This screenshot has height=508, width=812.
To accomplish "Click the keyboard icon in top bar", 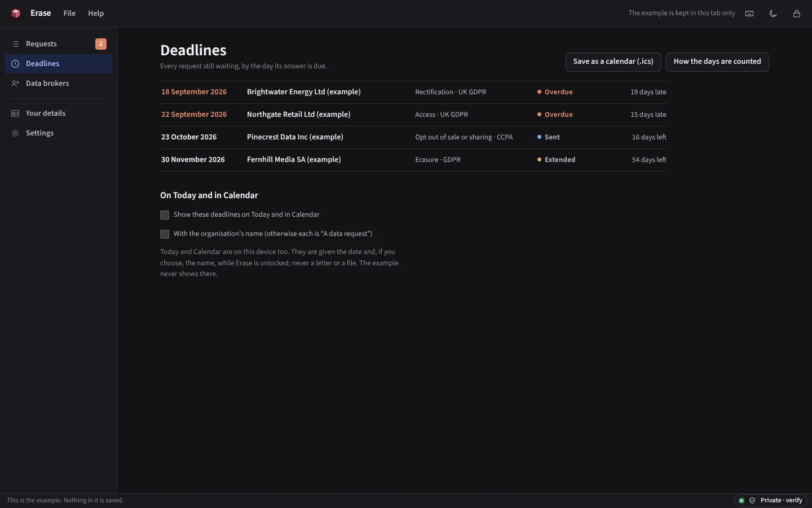I will point(749,14).
